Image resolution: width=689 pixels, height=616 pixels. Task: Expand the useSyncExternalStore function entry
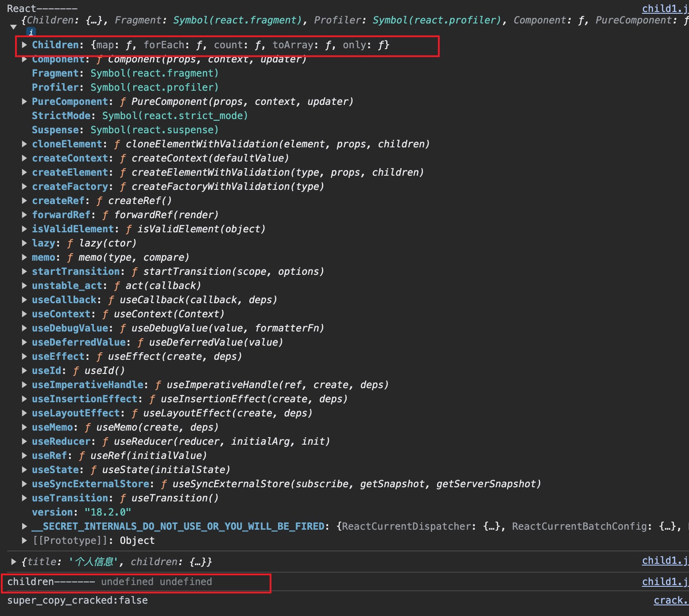tap(25, 484)
